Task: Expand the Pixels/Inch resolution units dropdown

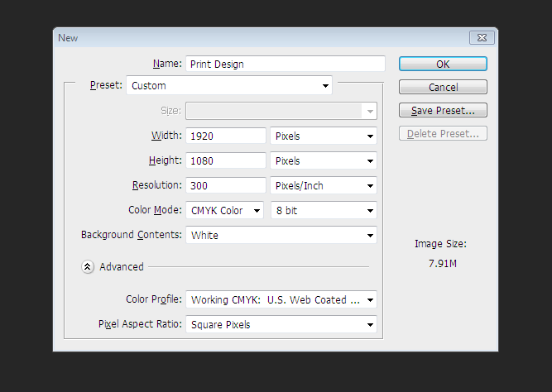Action: click(x=324, y=185)
